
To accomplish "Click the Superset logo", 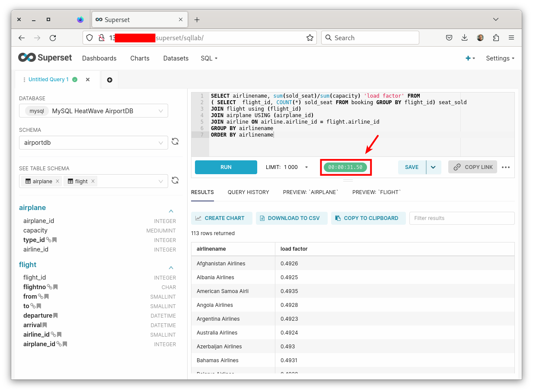I will tap(45, 57).
